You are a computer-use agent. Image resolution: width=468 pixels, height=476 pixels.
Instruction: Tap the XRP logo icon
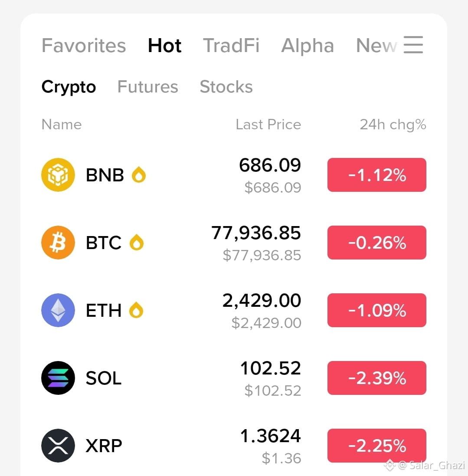pos(58,446)
